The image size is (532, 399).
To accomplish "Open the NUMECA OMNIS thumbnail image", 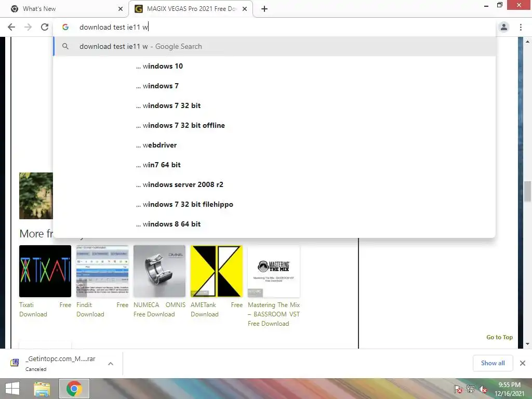I will coord(159,271).
